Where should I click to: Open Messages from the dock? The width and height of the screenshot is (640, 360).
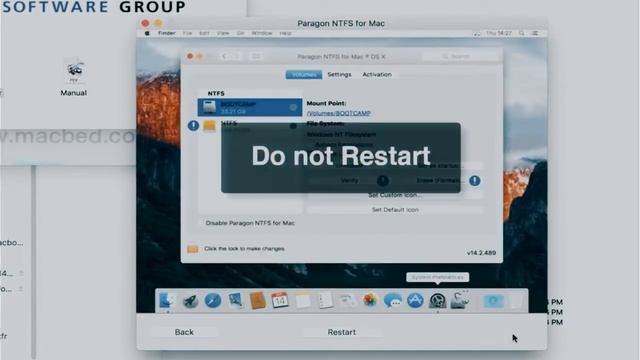point(393,301)
